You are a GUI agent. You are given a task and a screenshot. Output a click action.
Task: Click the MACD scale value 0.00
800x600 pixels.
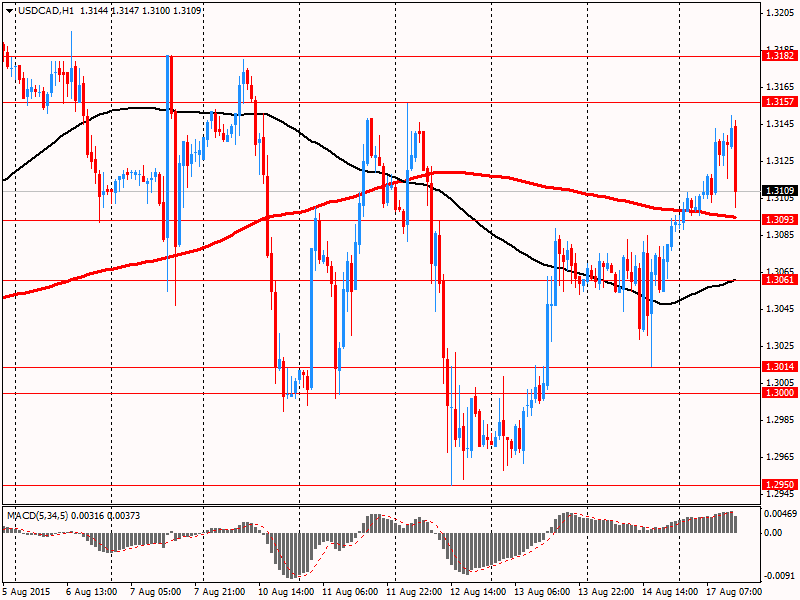(773, 533)
